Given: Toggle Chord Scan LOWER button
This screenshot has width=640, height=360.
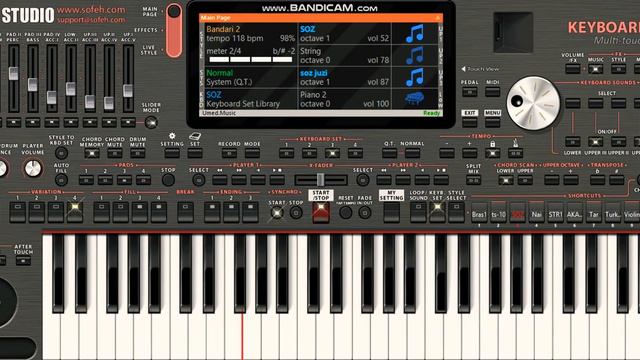Looking at the screenshot, I should click(x=506, y=180).
